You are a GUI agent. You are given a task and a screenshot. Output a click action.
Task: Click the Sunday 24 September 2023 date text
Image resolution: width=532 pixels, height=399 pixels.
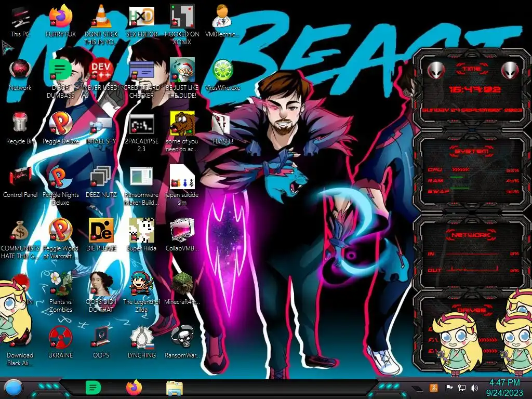pos(472,110)
